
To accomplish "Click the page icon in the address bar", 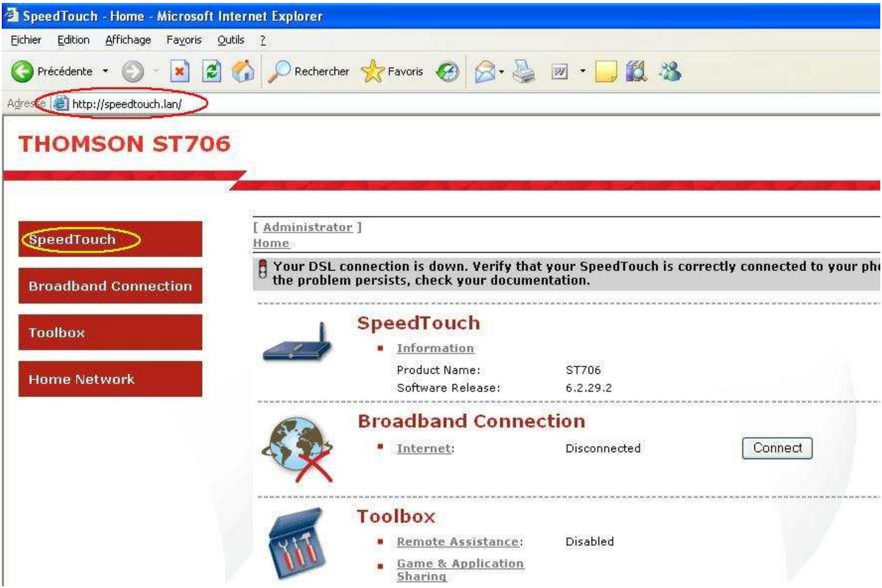I will (60, 104).
